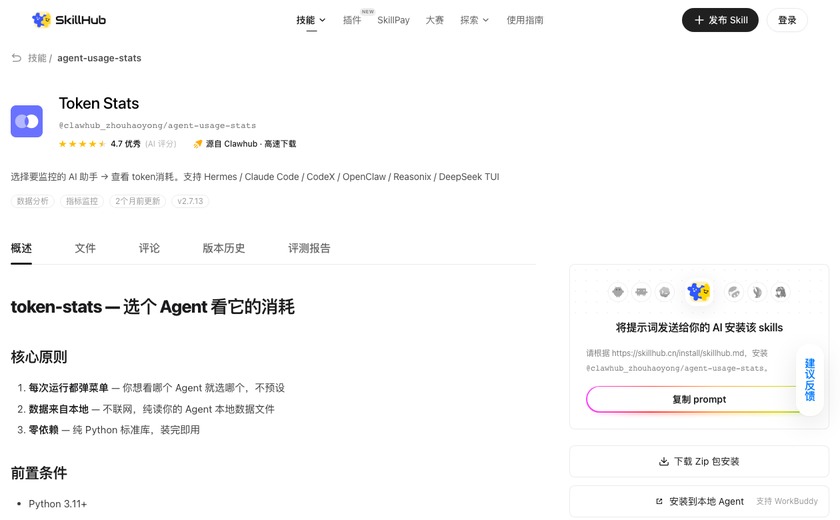
Task: Click the 源自 Clawhub · 高速下载 label
Action: [251, 144]
